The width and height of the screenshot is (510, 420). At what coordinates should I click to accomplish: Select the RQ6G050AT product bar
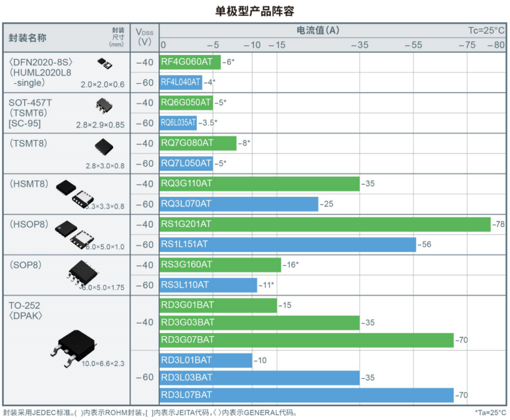[186, 103]
